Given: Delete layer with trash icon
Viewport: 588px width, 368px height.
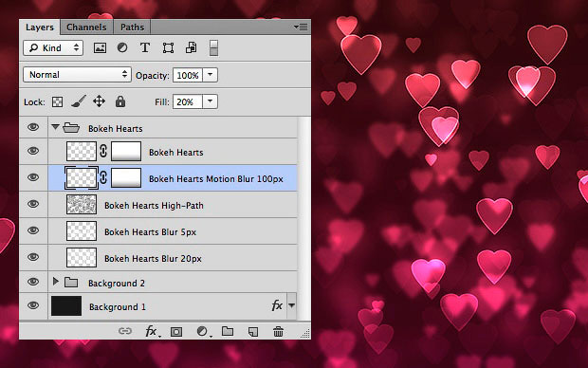Looking at the screenshot, I should tap(278, 331).
